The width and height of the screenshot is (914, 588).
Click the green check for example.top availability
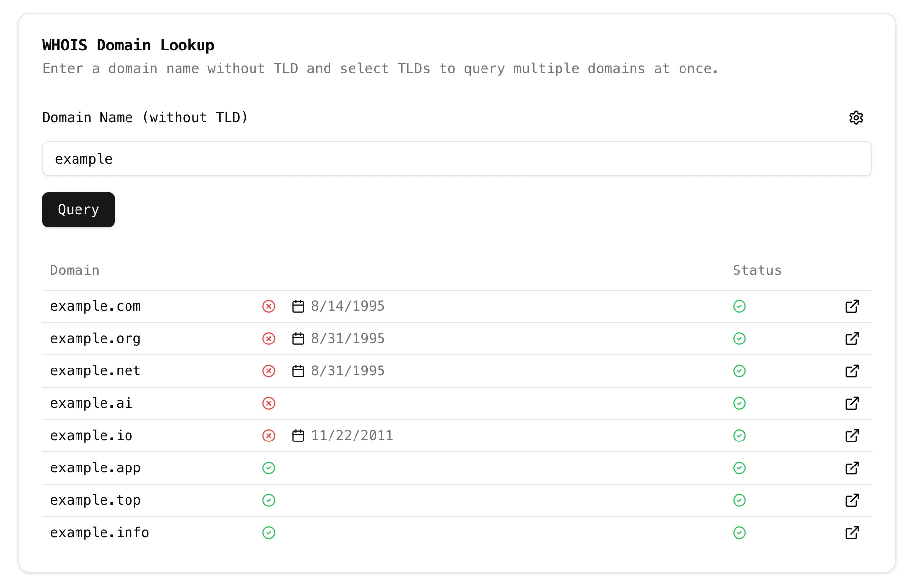pyautogui.click(x=268, y=500)
